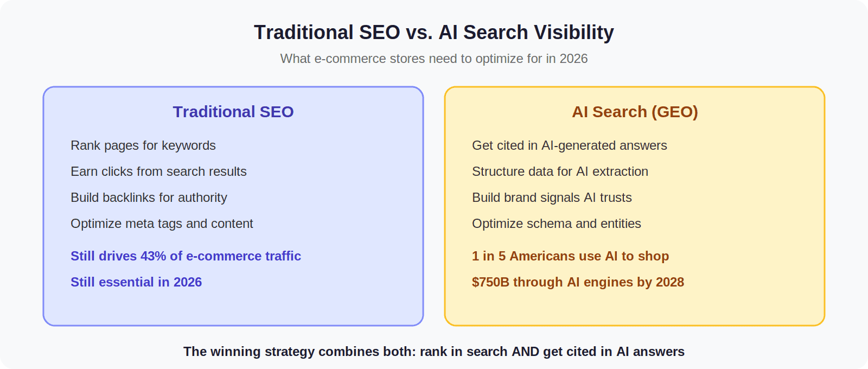Screen dimensions: 868x369
Task: Select the AI Search (GEO) panel heading
Action: click(x=635, y=112)
